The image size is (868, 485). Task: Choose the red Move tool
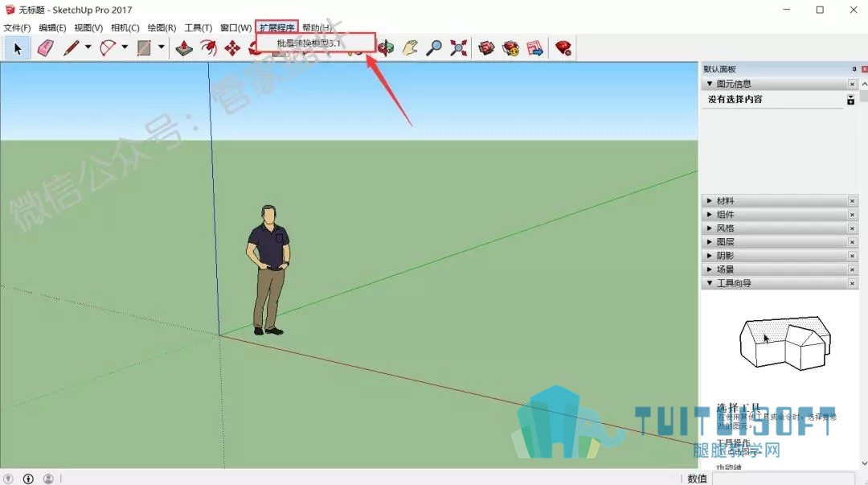(x=232, y=48)
